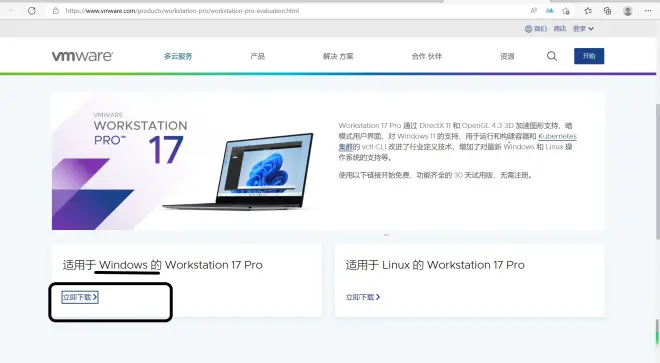Download Workstation 17 Pro for Linux
Viewport: 660px width, 363px height.
tap(363, 297)
